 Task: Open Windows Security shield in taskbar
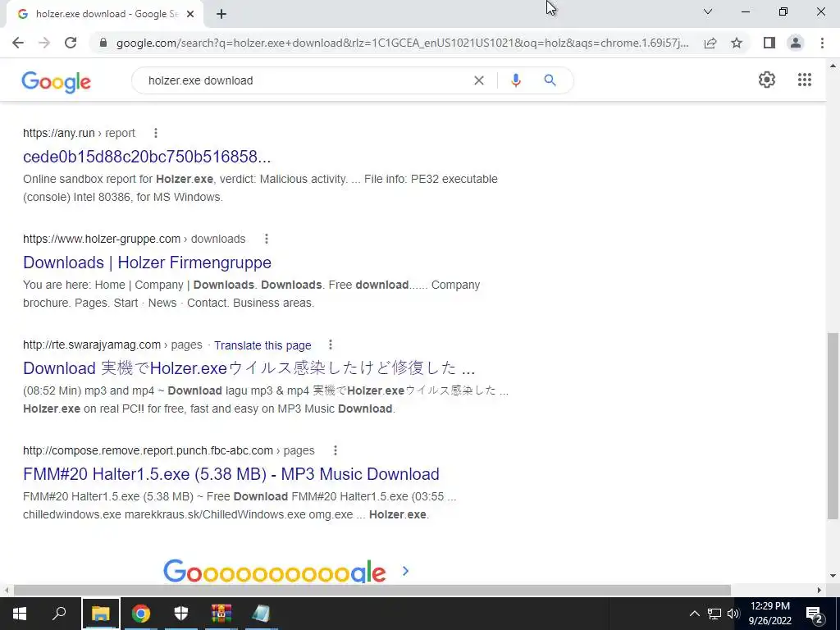pos(181,614)
